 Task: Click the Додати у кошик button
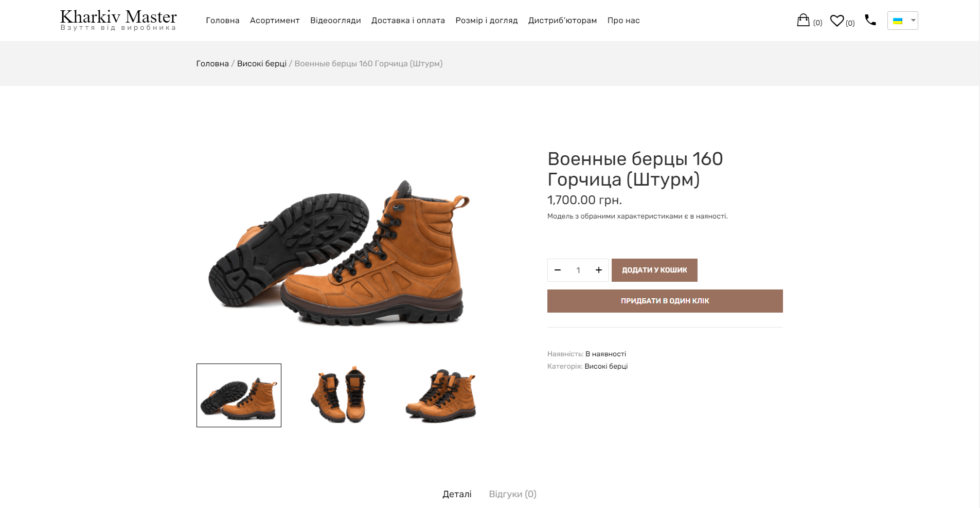pyautogui.click(x=654, y=270)
